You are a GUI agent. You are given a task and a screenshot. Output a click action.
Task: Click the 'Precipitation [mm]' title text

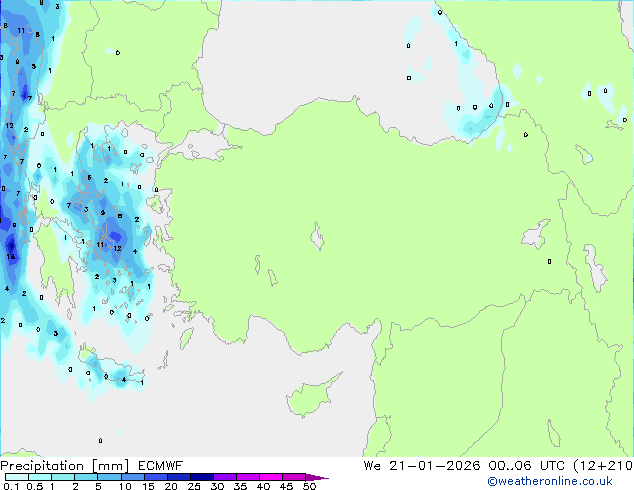(65, 466)
